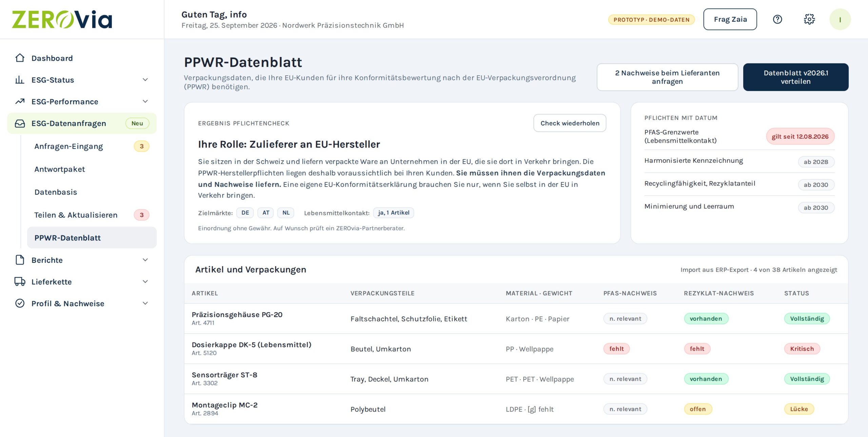Viewport: 868px width, 437px height.
Task: Click the user avatar with initial I
Action: [840, 19]
